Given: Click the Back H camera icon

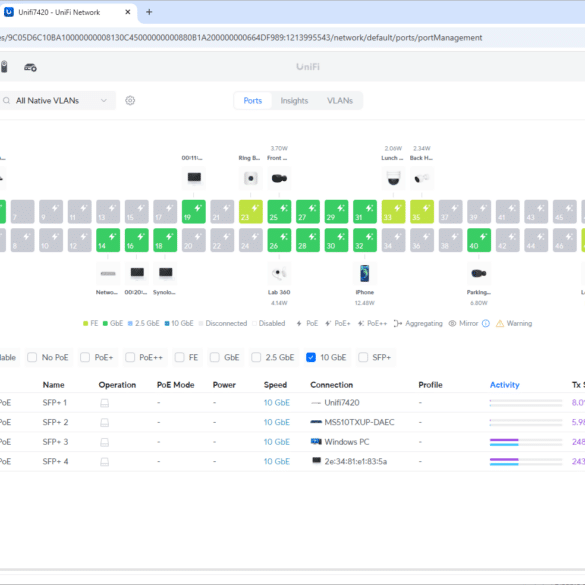Looking at the screenshot, I should [422, 178].
